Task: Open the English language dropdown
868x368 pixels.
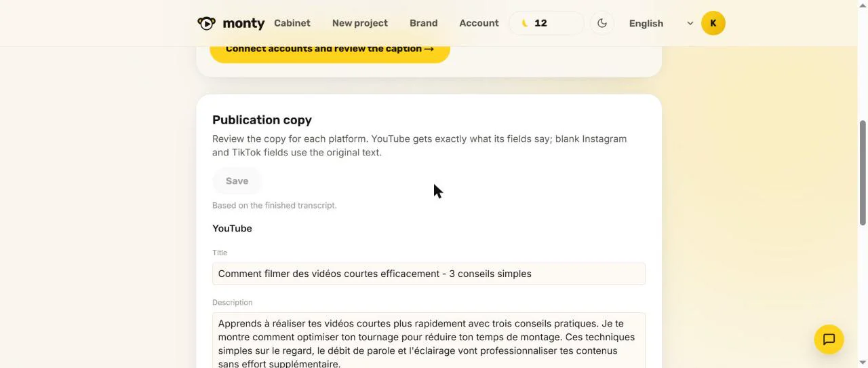Action: [x=661, y=23]
